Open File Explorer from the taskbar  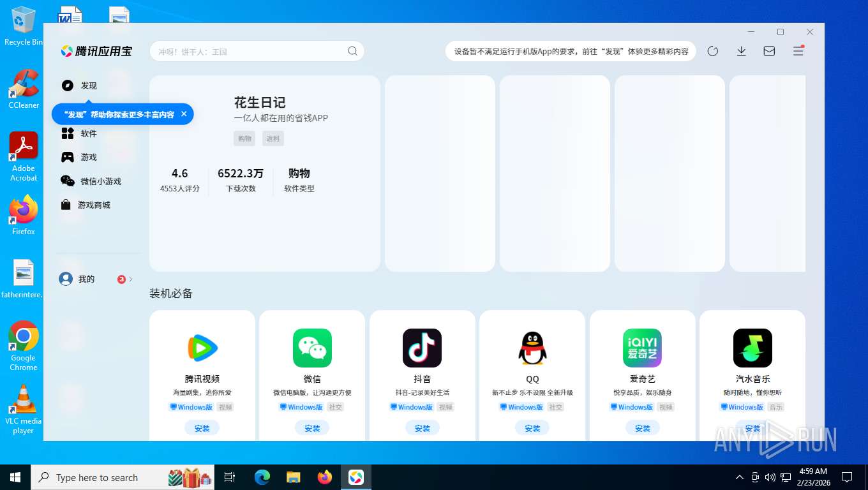click(x=294, y=477)
